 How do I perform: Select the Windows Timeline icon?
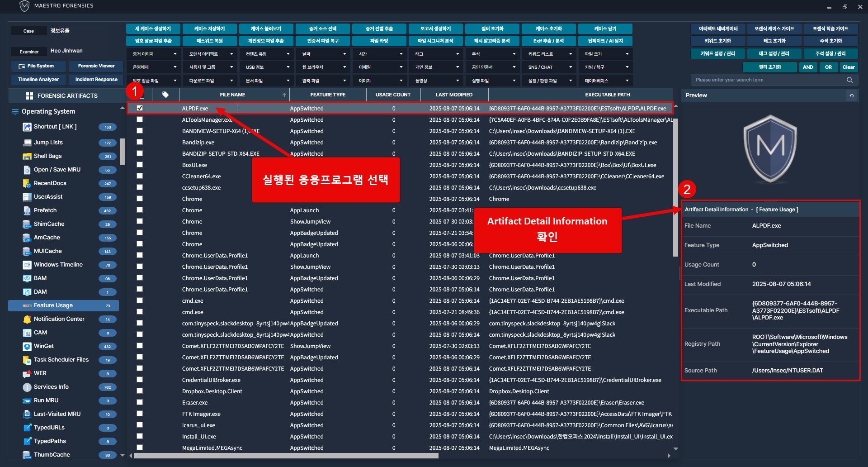(x=27, y=265)
